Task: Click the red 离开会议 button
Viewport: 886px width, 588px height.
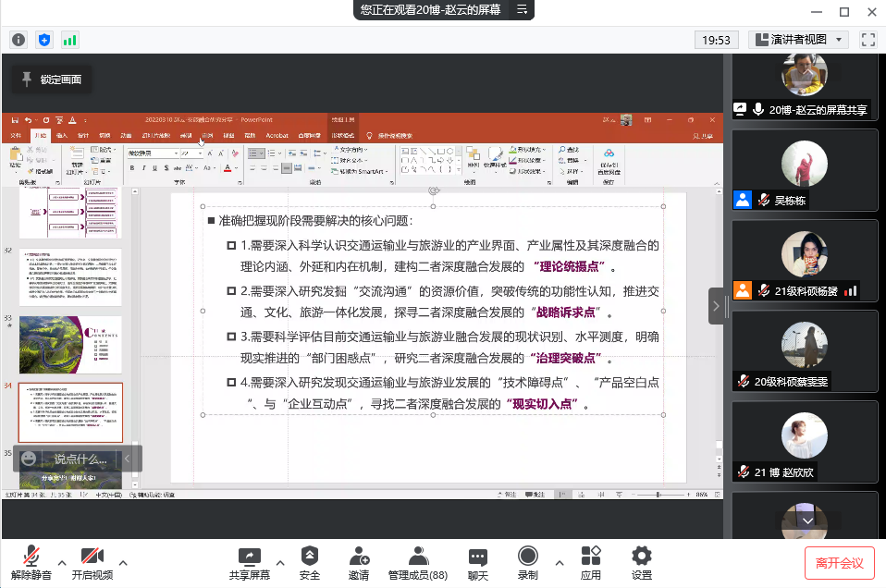Action: pyautogui.click(x=839, y=562)
